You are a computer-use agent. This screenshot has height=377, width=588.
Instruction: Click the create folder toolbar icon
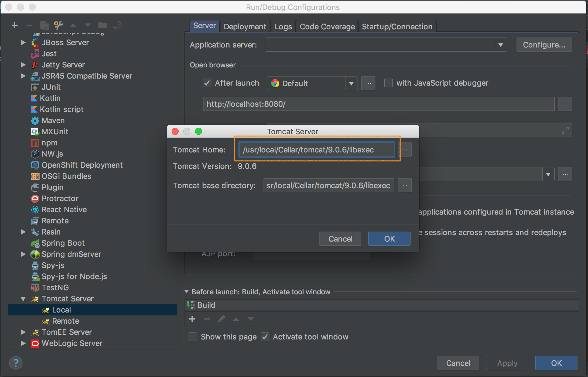pyautogui.click(x=102, y=26)
